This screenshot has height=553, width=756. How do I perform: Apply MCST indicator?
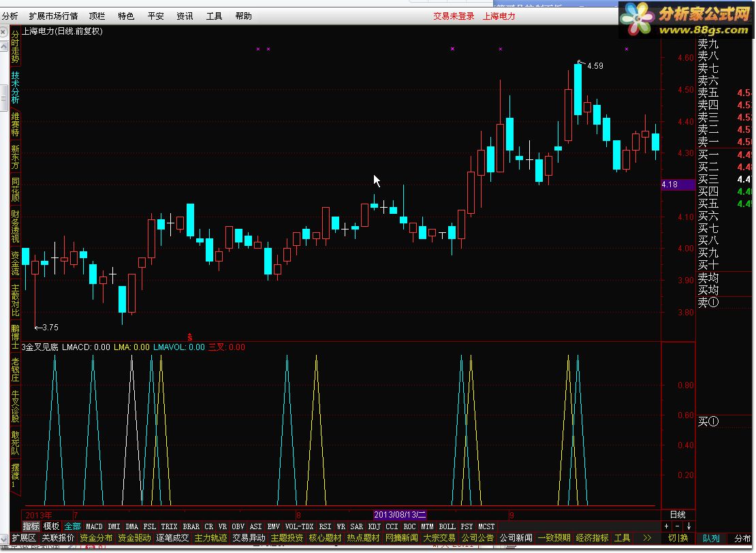pyautogui.click(x=486, y=526)
